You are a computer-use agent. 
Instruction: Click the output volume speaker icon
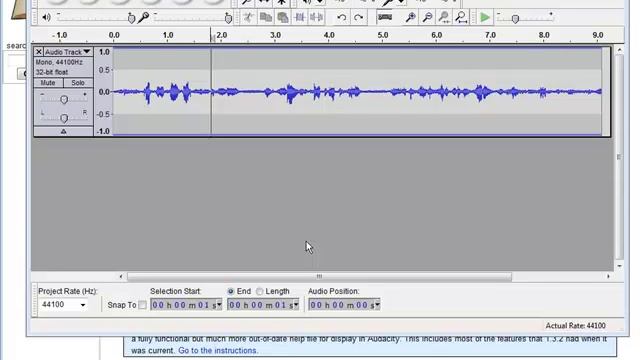pyautogui.click(x=47, y=18)
